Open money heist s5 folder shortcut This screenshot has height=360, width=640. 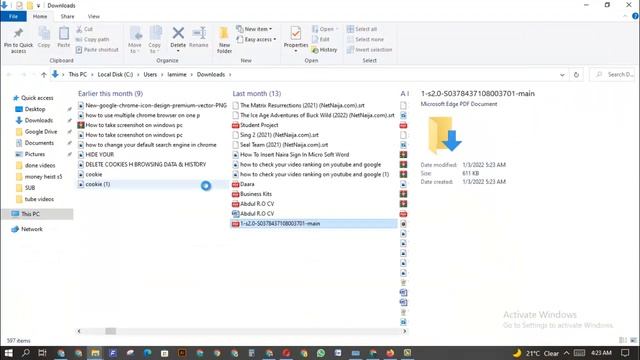coord(43,177)
